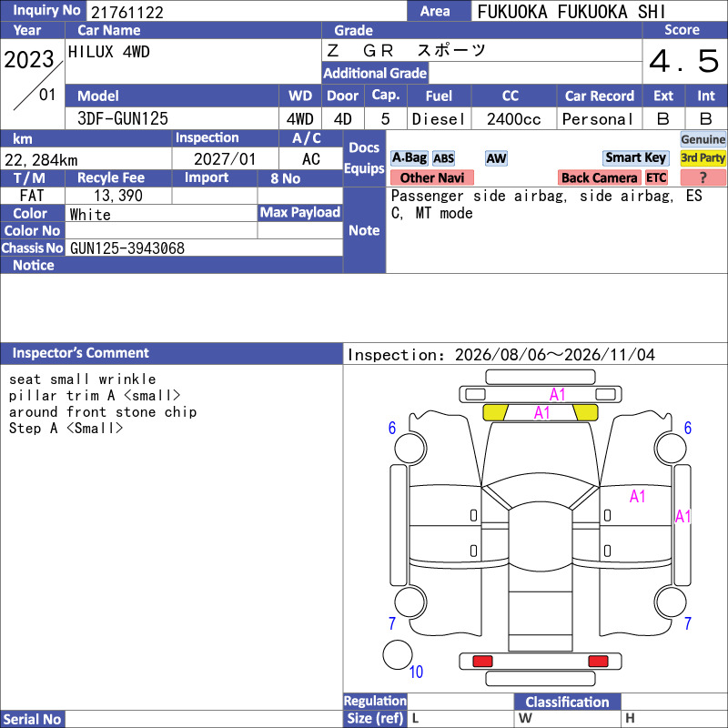The height and width of the screenshot is (728, 728).
Task: Click the model code 3DF-GUN125
Action: click(x=123, y=118)
